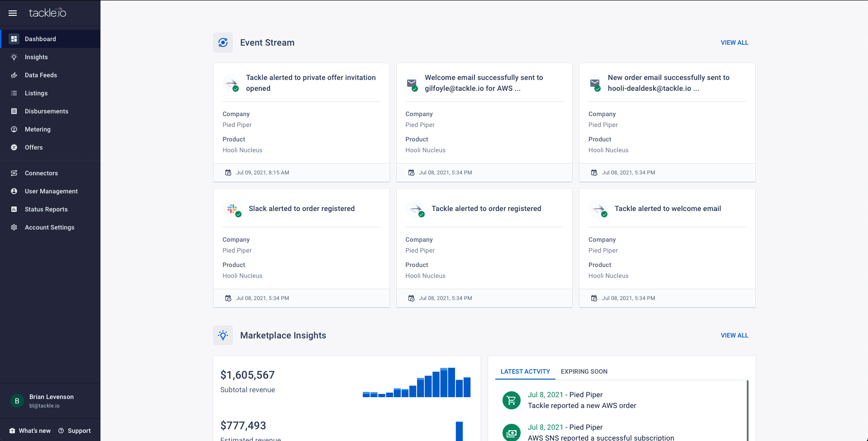Screen dimensions: 868x441
Task: Open the Dashboard sidebar icon
Action: [14, 39]
